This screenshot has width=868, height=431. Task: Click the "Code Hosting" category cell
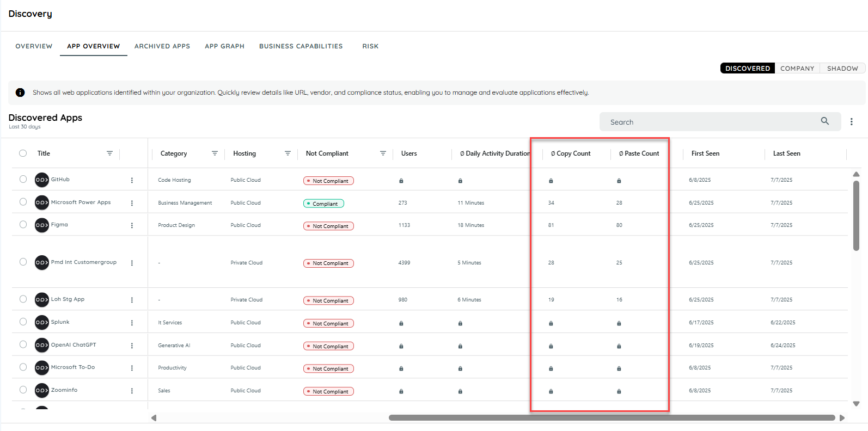tap(174, 180)
